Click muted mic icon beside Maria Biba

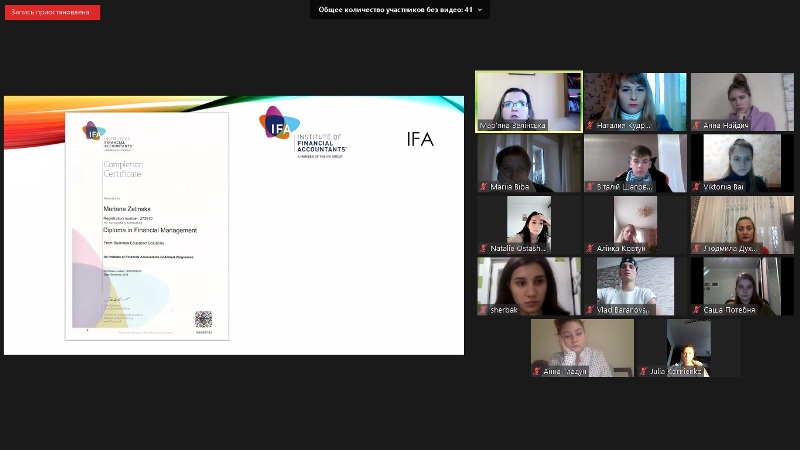(x=483, y=187)
